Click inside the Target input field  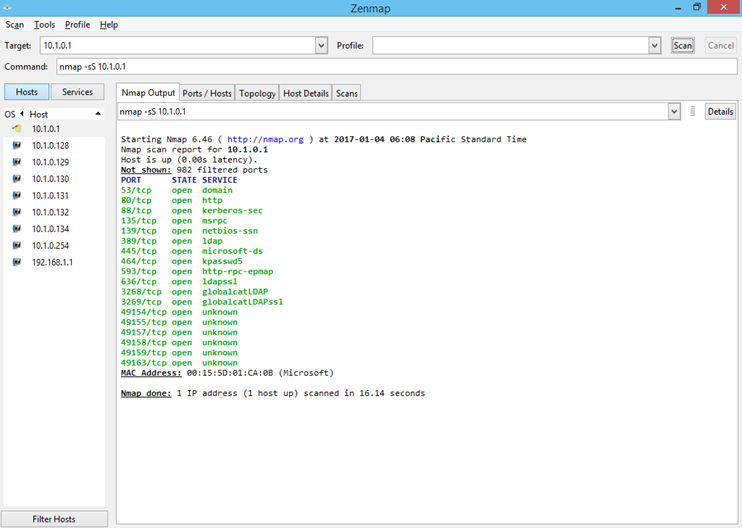178,46
